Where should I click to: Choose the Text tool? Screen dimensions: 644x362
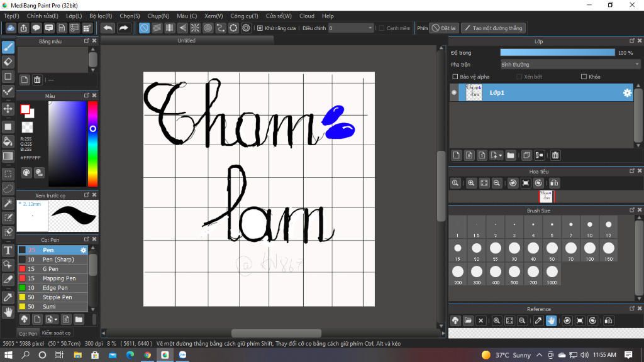[x=8, y=250]
